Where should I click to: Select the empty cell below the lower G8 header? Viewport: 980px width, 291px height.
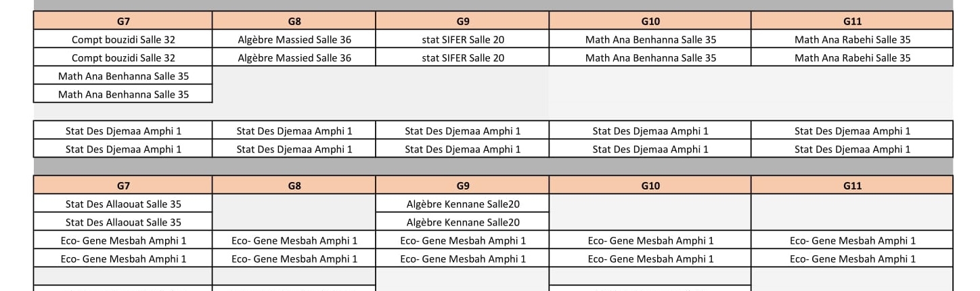coord(294,212)
